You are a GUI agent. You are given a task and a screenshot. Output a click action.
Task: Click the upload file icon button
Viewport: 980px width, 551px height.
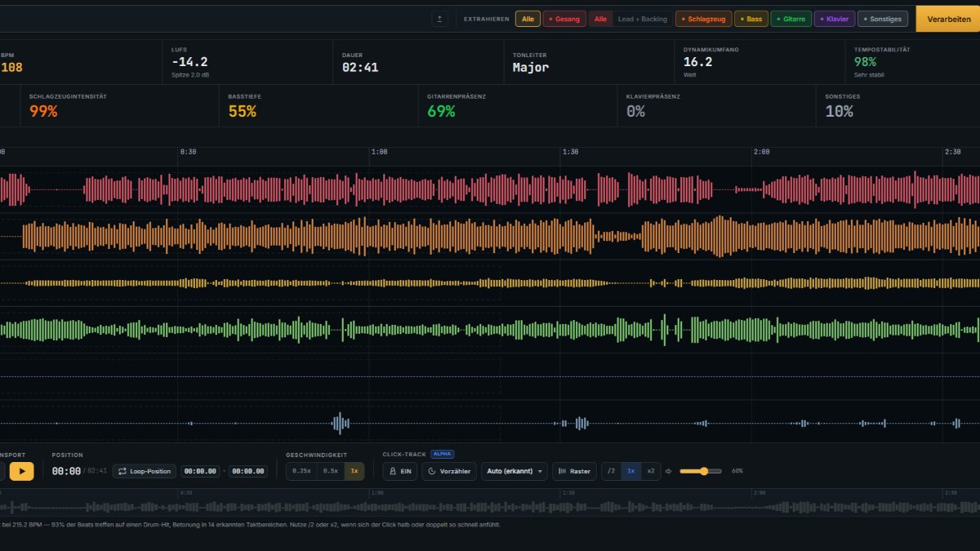coord(439,19)
